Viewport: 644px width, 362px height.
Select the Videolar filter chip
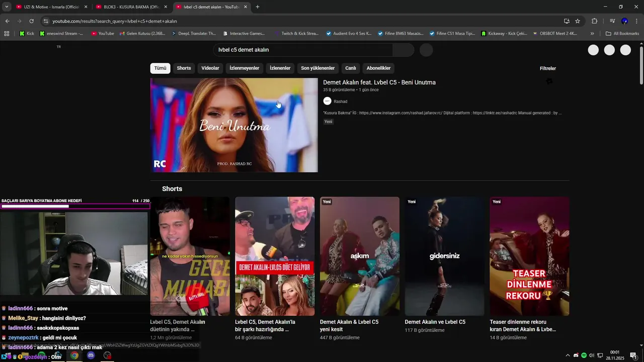pyautogui.click(x=210, y=68)
